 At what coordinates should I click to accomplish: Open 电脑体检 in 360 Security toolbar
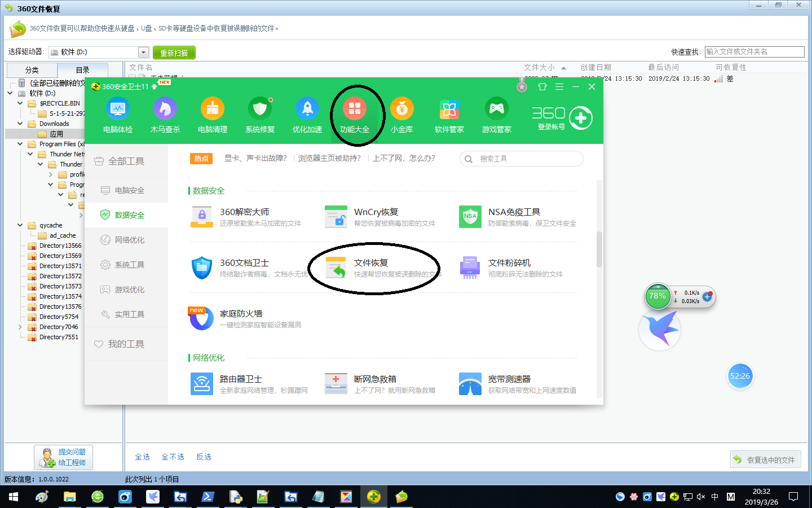pyautogui.click(x=118, y=116)
